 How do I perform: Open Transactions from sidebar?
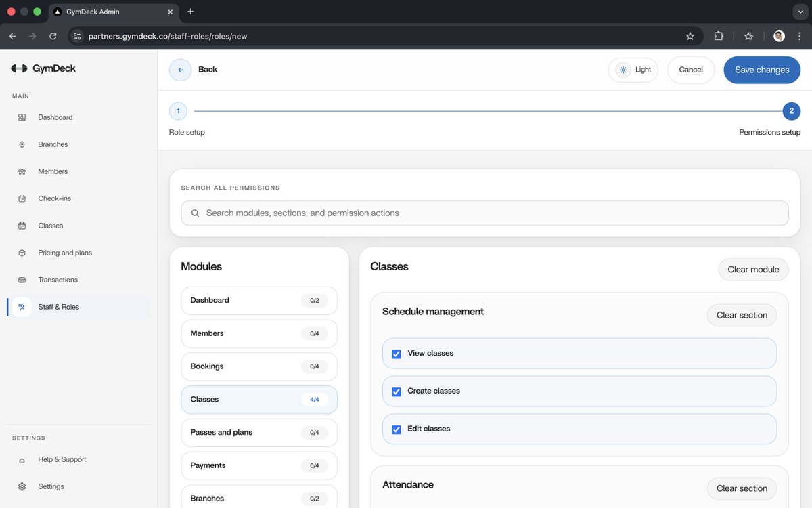[78, 280]
